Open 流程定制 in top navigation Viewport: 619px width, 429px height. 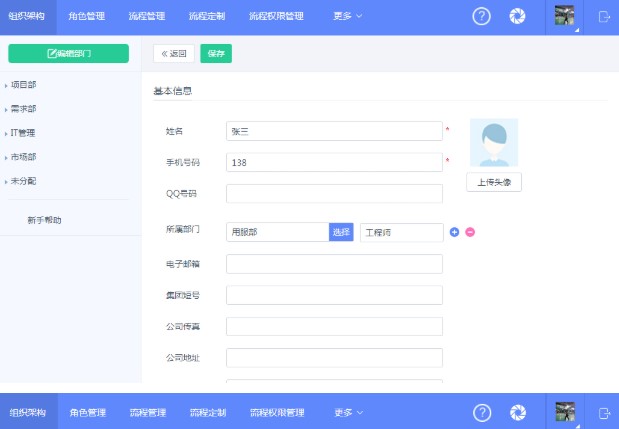[x=207, y=16]
